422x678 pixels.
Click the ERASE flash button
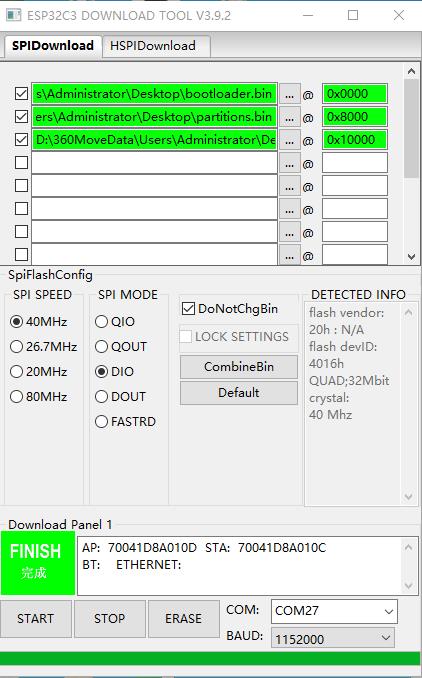coord(183,619)
